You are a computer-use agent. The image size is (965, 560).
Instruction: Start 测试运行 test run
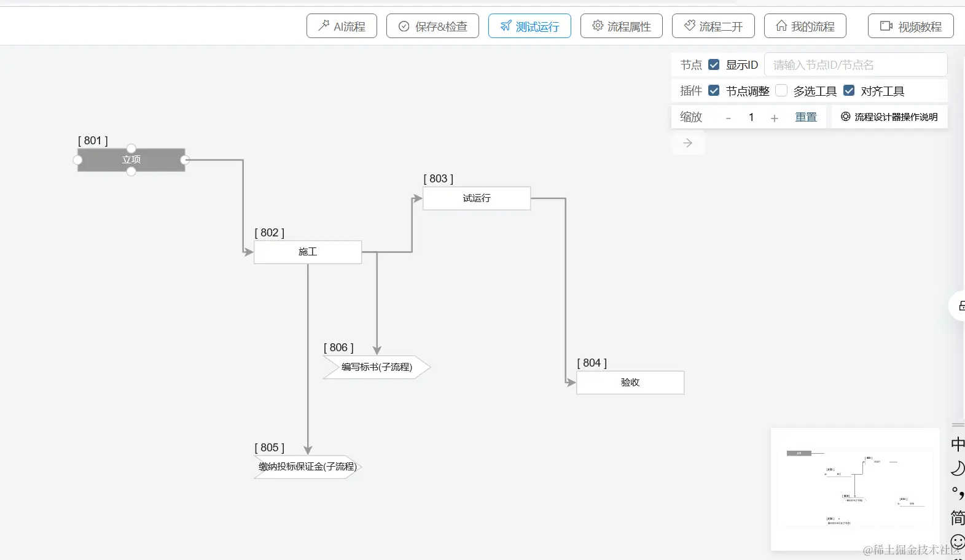click(x=529, y=26)
